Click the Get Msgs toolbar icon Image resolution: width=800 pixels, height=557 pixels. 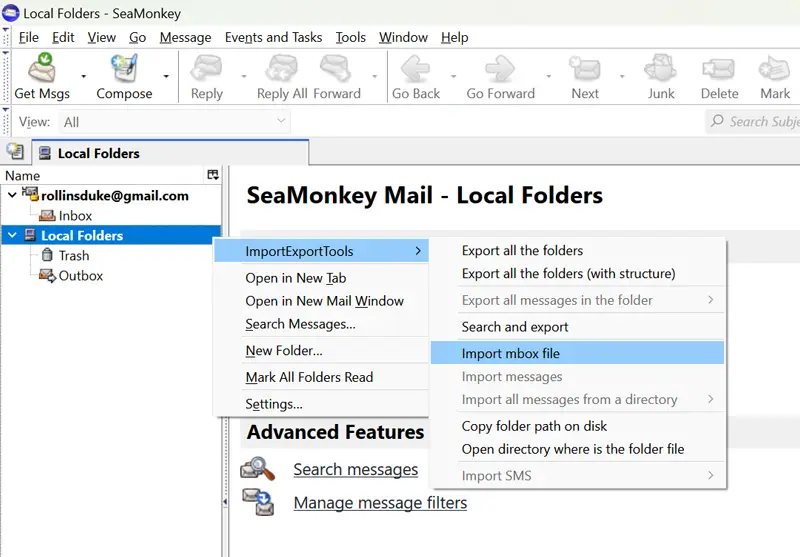[41, 70]
